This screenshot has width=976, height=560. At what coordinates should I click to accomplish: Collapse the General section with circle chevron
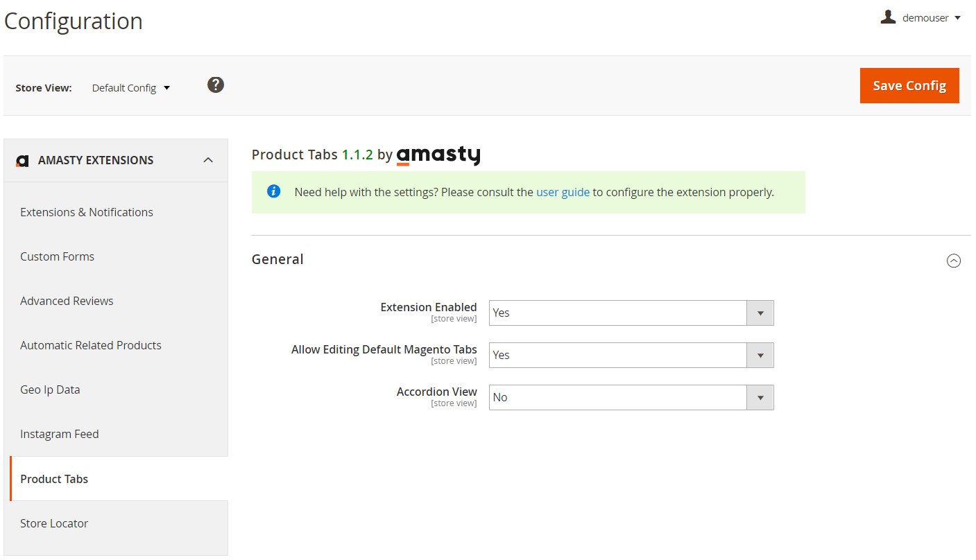(x=954, y=261)
